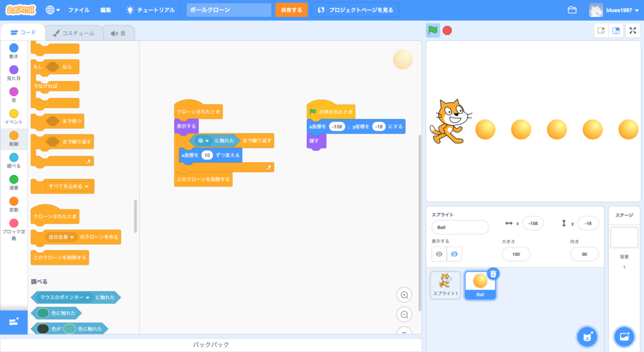This screenshot has height=352, width=644.
Task: Enter full screen stage mode
Action: [633, 30]
